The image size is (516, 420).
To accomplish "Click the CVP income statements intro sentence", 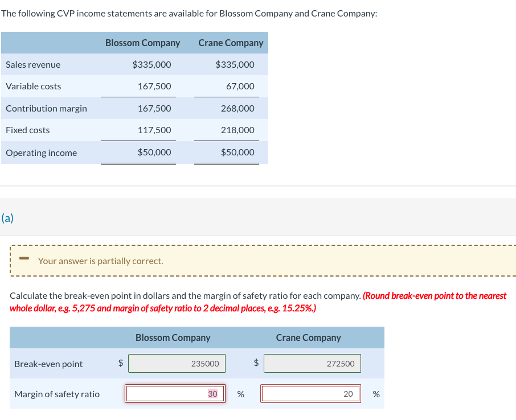I will [189, 14].
